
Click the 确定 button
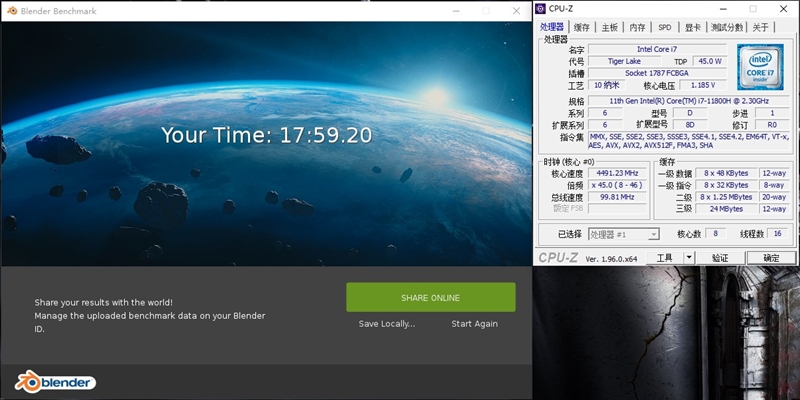pyautogui.click(x=771, y=258)
